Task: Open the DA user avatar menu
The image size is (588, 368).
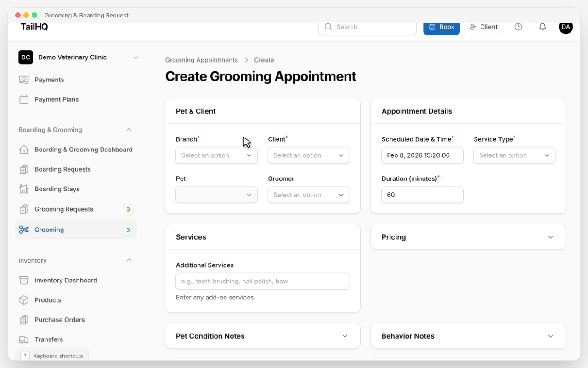Action: [x=565, y=27]
